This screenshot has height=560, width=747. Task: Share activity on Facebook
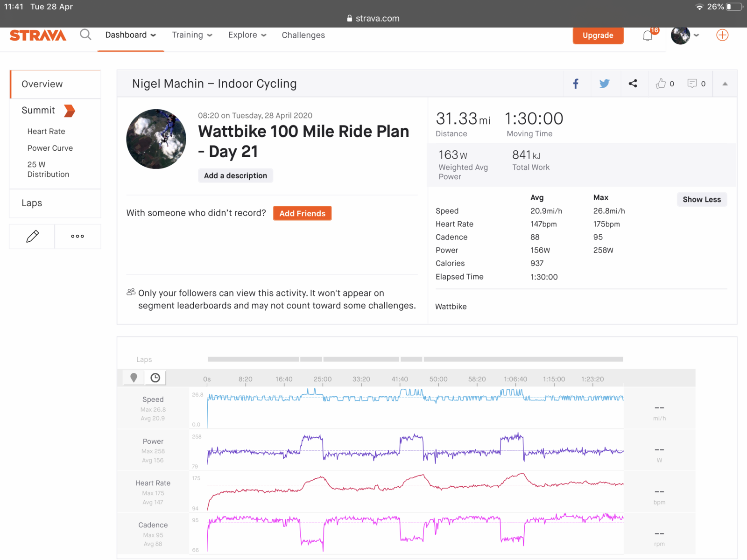click(576, 84)
